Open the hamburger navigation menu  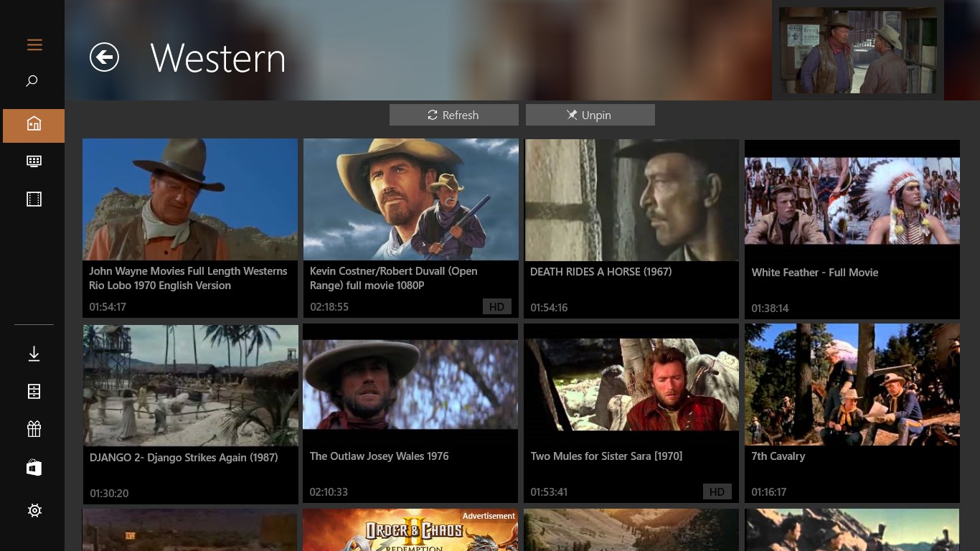point(34,44)
